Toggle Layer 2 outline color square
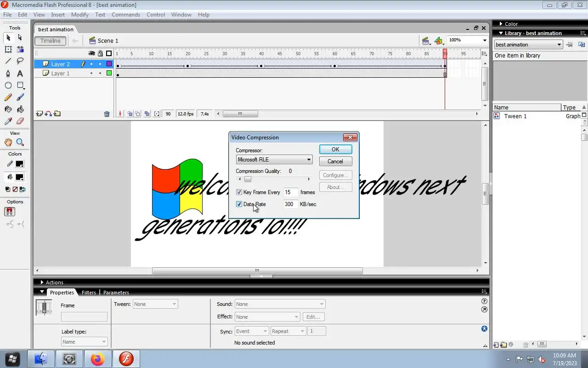The image size is (588, 368). coord(109,64)
